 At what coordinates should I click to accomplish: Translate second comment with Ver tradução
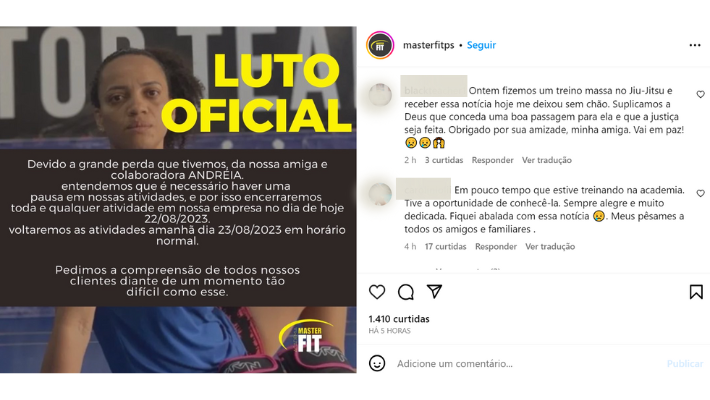550,246
